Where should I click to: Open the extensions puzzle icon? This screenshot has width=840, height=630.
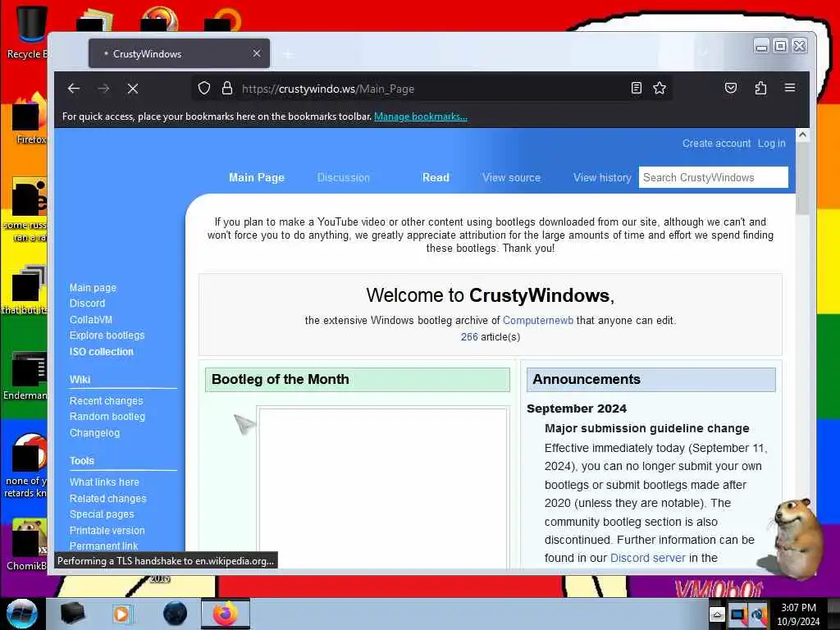click(760, 88)
